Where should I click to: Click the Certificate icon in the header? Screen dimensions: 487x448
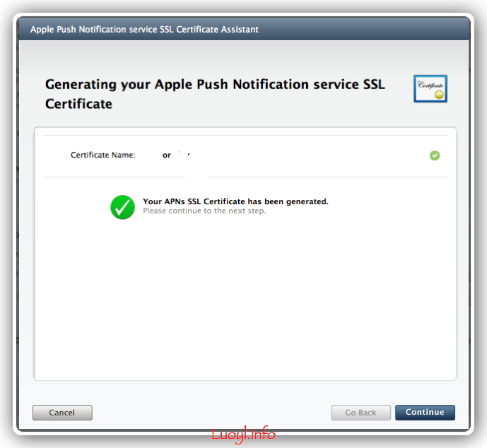click(x=430, y=88)
